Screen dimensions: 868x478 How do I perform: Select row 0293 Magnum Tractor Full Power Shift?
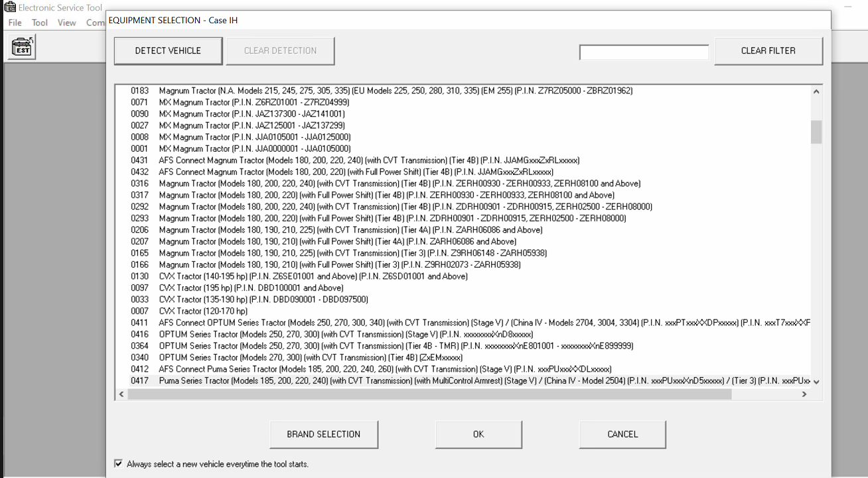[463, 218]
